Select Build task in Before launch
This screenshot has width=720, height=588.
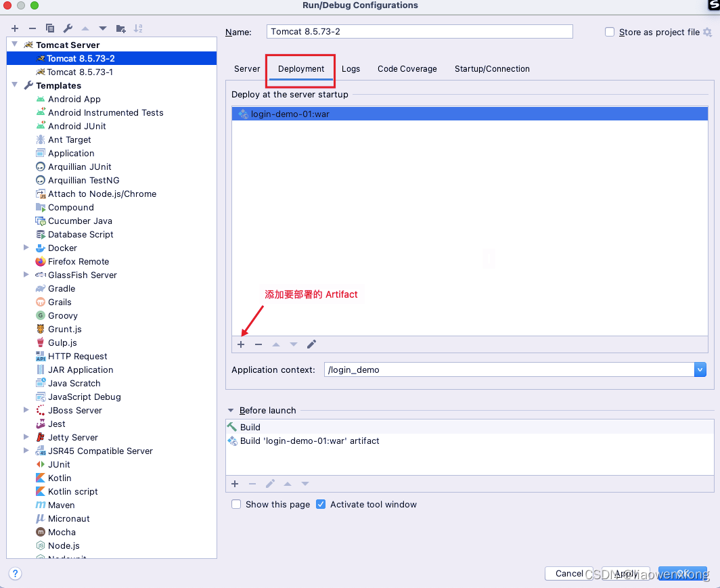[470, 428]
